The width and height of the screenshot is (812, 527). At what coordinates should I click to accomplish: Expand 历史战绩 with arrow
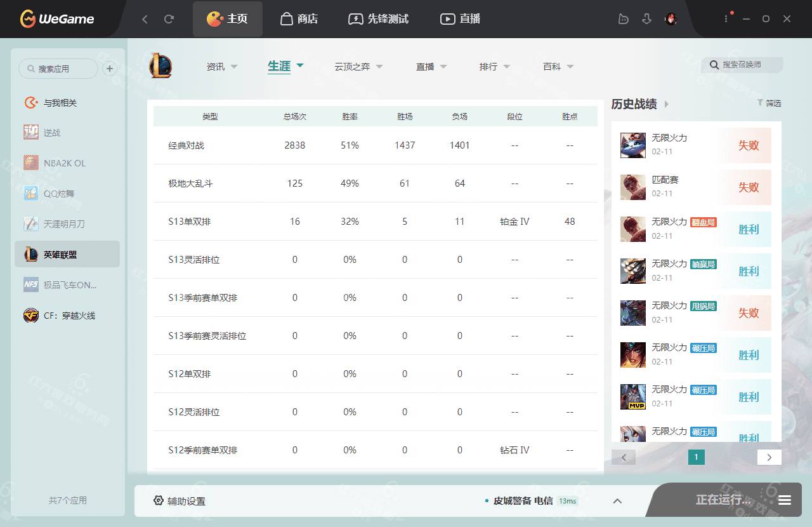(x=667, y=104)
